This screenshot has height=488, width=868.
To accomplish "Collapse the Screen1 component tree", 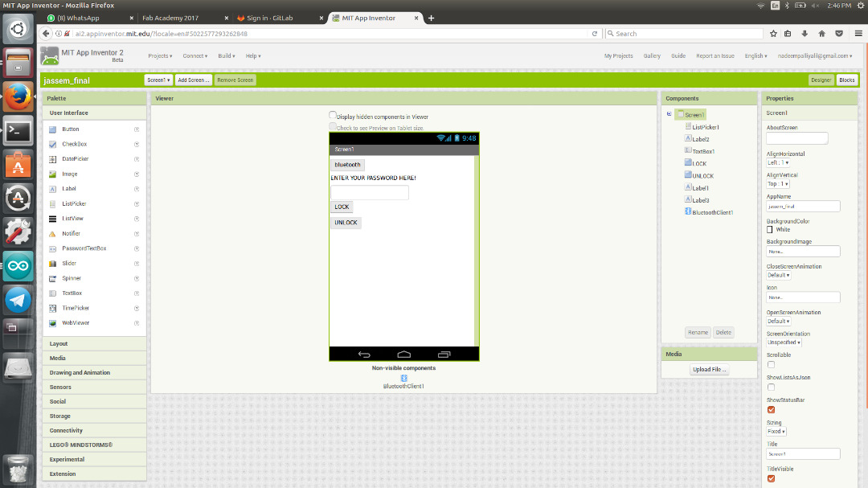I will coord(669,114).
